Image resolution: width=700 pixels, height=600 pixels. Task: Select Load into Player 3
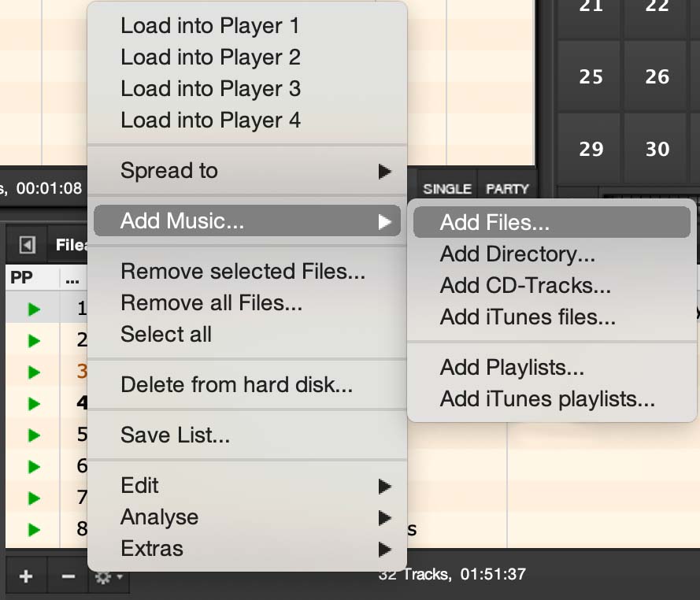click(210, 89)
